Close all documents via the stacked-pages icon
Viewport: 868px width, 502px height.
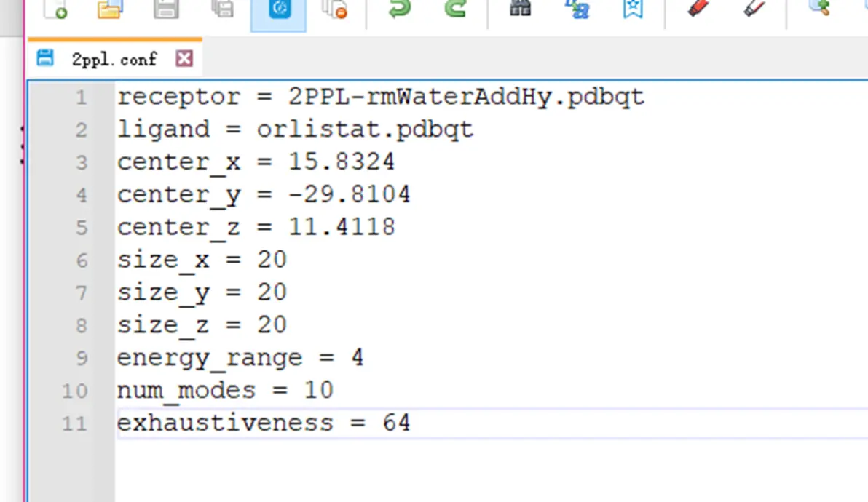(334, 10)
